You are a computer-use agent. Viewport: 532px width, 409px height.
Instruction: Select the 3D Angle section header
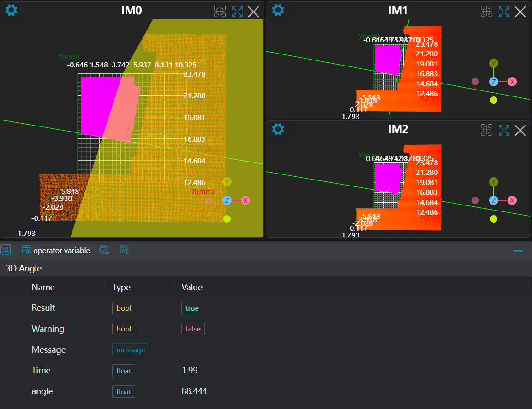pyautogui.click(x=24, y=268)
